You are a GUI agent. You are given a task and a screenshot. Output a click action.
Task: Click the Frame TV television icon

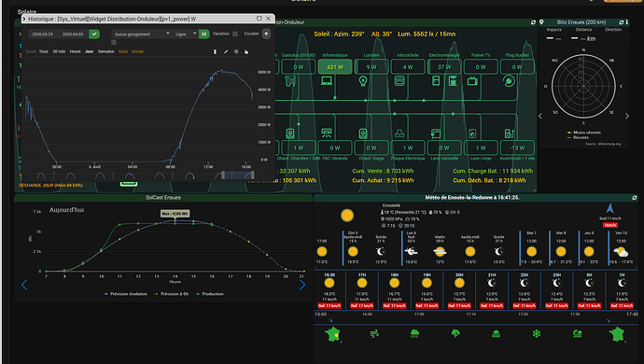point(472,81)
